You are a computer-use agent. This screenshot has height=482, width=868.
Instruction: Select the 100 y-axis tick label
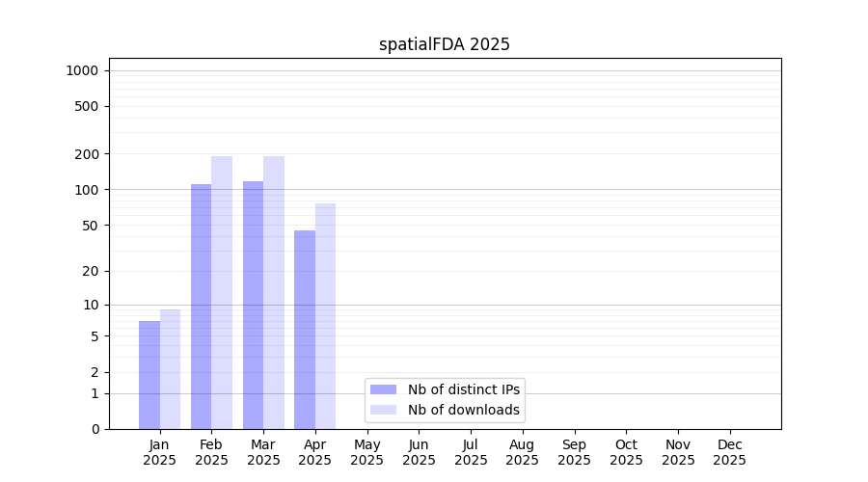pos(87,190)
